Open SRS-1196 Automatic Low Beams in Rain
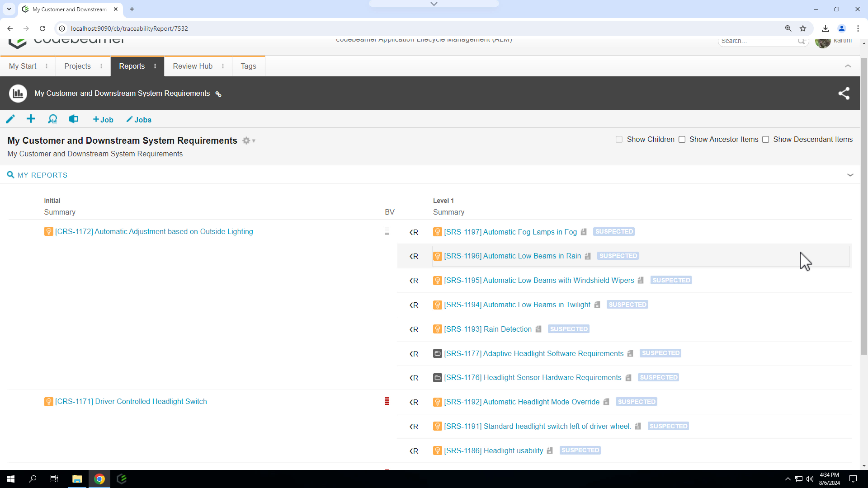 512,256
